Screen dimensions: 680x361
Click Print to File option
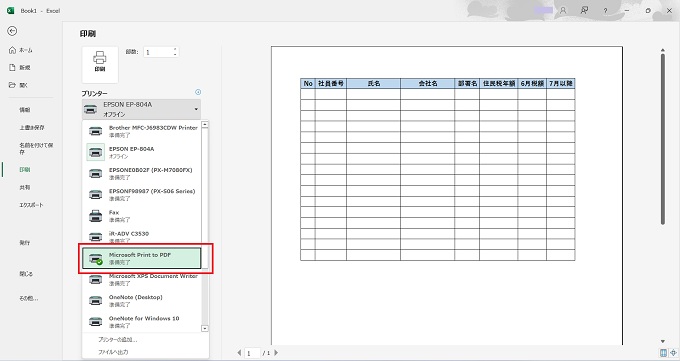pos(113,352)
